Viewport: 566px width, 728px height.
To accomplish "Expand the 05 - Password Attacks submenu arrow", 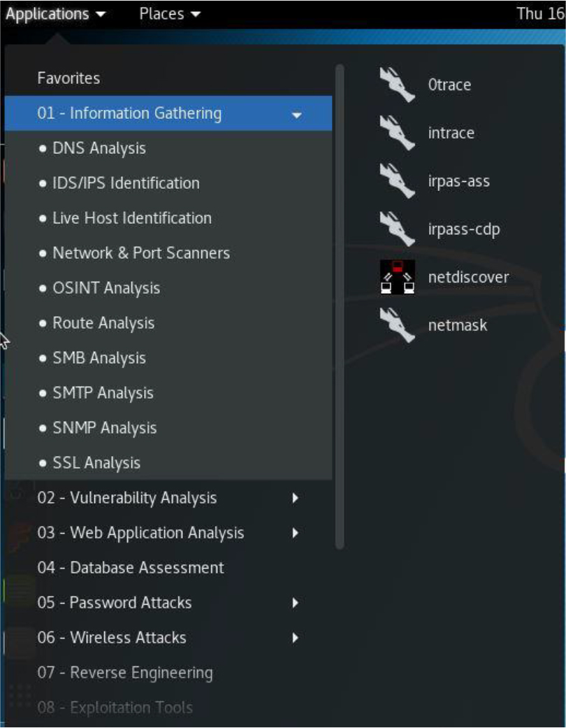I will 296,603.
